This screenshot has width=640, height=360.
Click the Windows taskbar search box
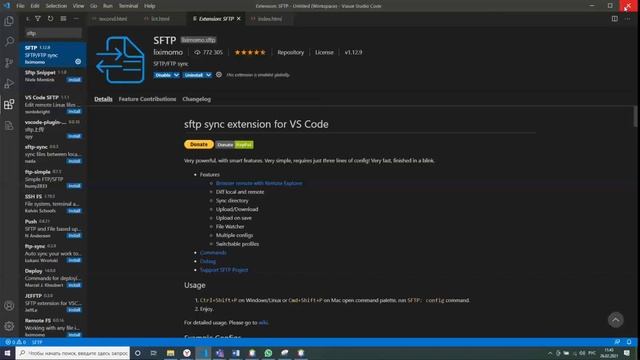pos(73,353)
